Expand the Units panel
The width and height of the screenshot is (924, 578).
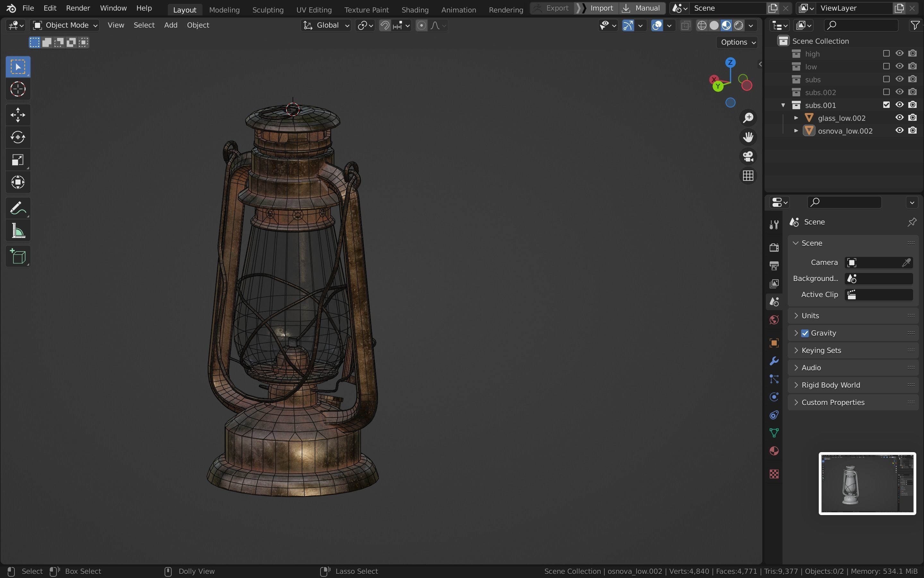coord(853,316)
